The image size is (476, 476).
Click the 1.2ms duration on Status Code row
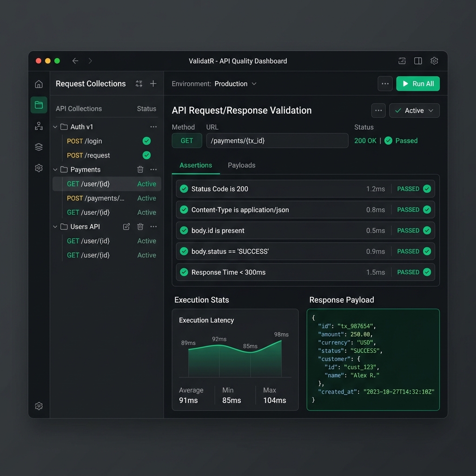[x=376, y=189]
